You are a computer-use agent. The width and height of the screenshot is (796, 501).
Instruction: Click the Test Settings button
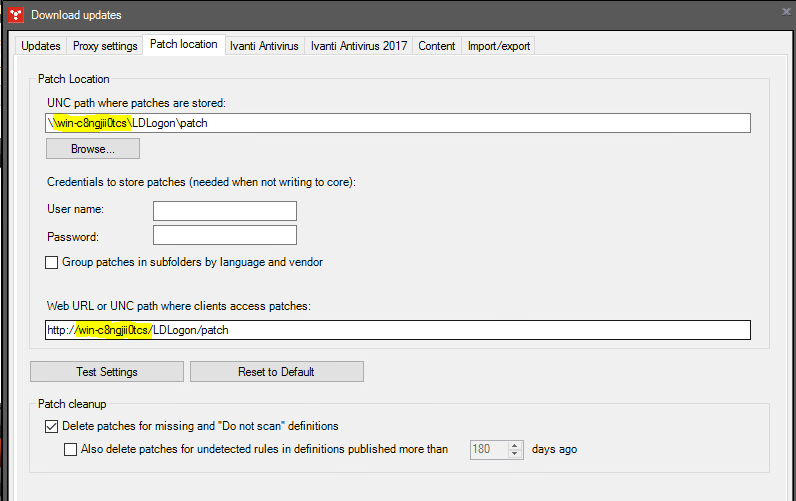tap(107, 372)
